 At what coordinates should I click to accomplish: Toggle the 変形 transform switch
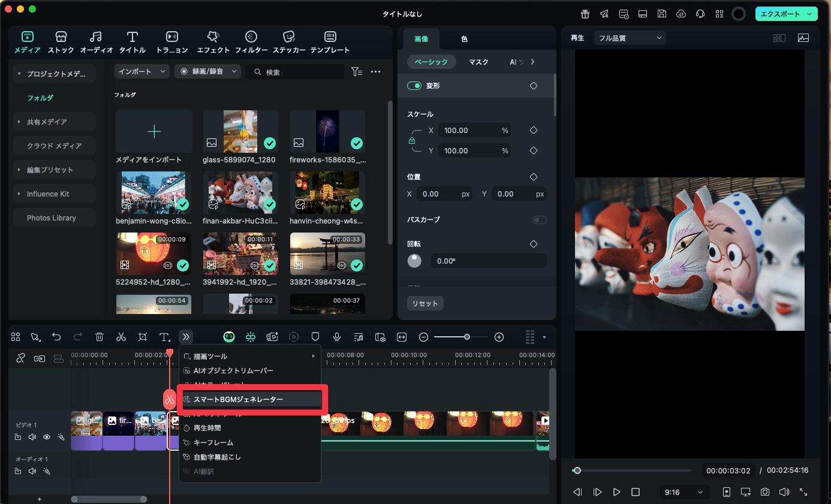pos(414,86)
